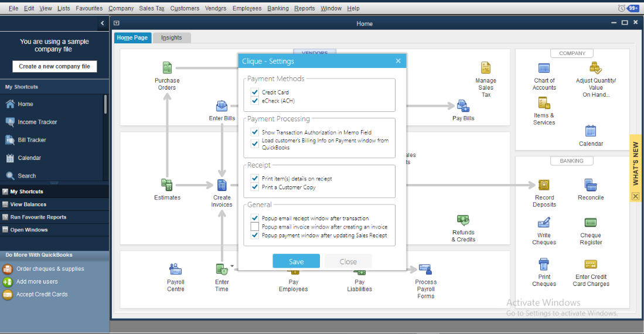The image size is (644, 334).
Task: Open the Estimates icon
Action: pyautogui.click(x=167, y=185)
